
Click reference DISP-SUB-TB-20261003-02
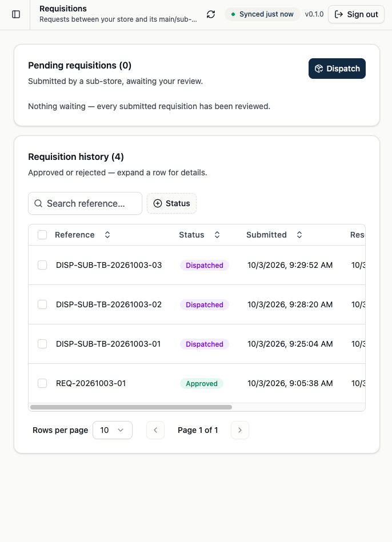pyautogui.click(x=109, y=304)
